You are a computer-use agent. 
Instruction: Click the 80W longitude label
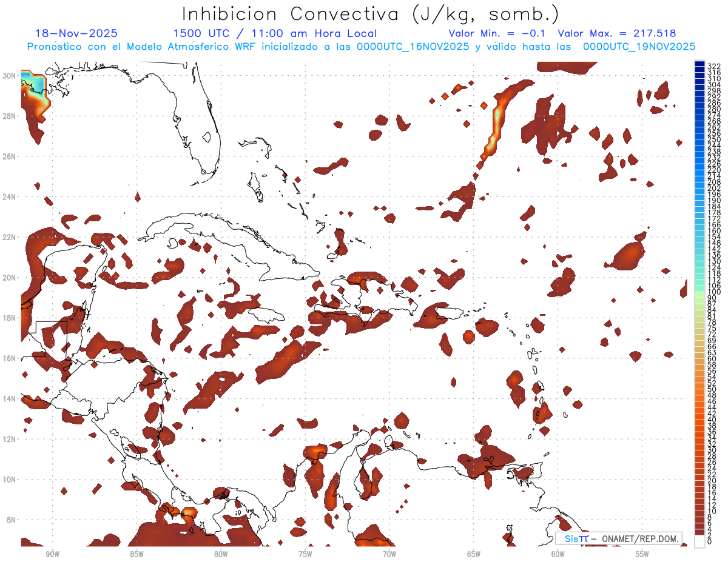pyautogui.click(x=221, y=554)
